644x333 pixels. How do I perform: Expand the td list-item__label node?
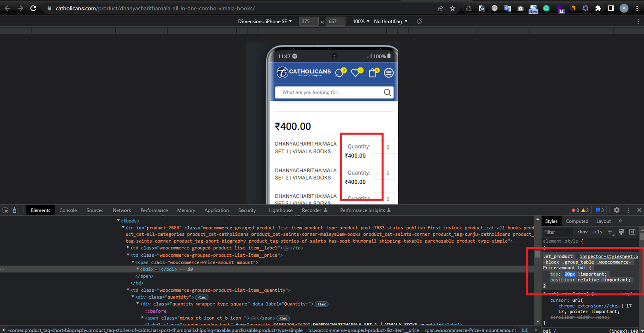coord(128,248)
